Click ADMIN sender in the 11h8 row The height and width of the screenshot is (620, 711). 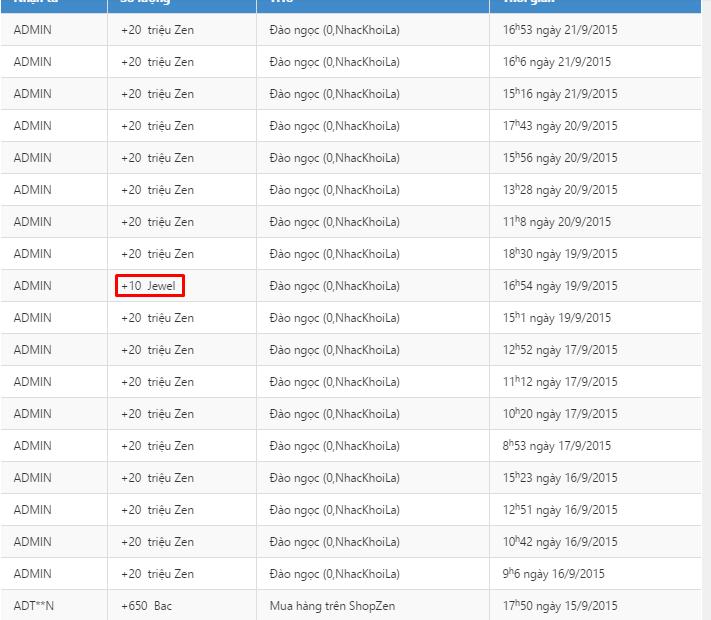coord(32,222)
